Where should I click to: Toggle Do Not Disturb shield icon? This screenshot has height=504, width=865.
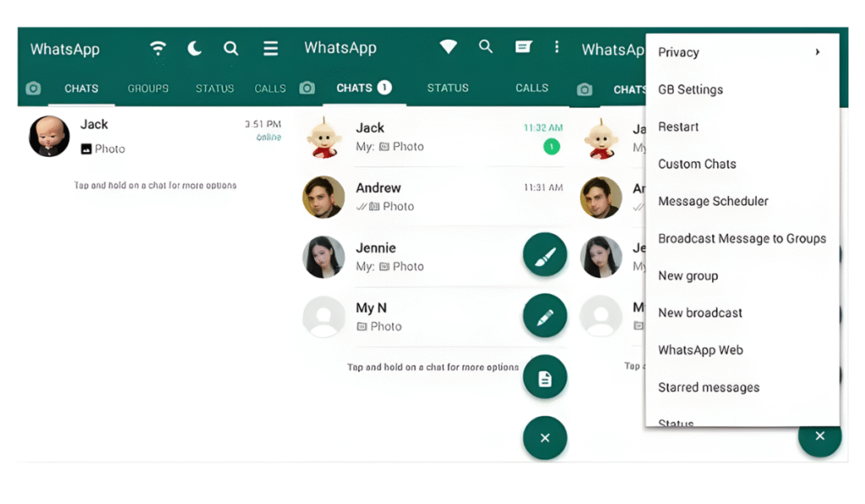pyautogui.click(x=448, y=46)
